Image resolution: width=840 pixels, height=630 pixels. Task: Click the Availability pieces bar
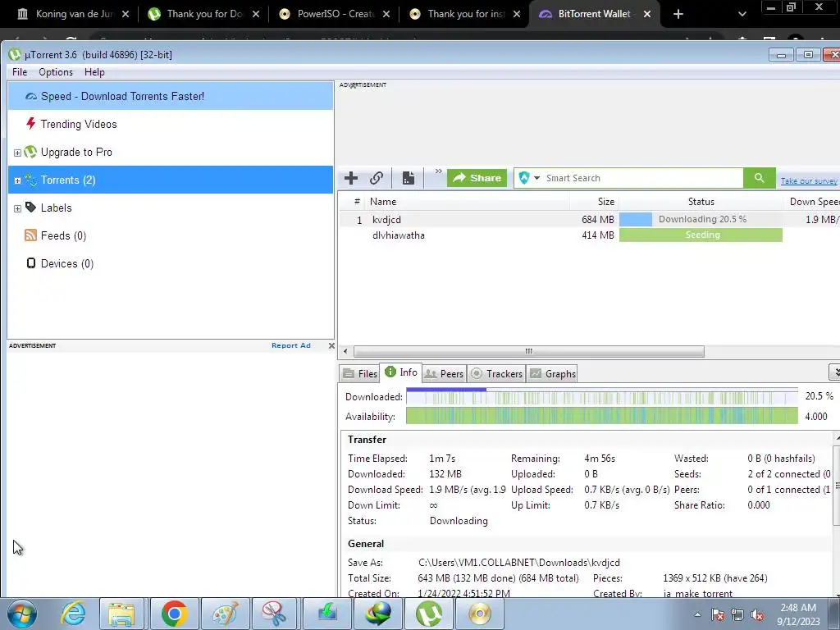point(601,416)
